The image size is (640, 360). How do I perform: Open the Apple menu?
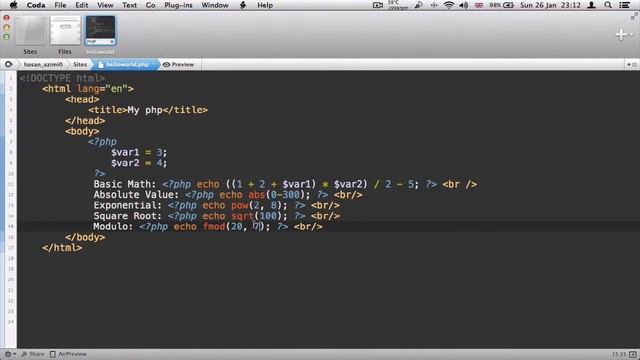pos(13,5)
